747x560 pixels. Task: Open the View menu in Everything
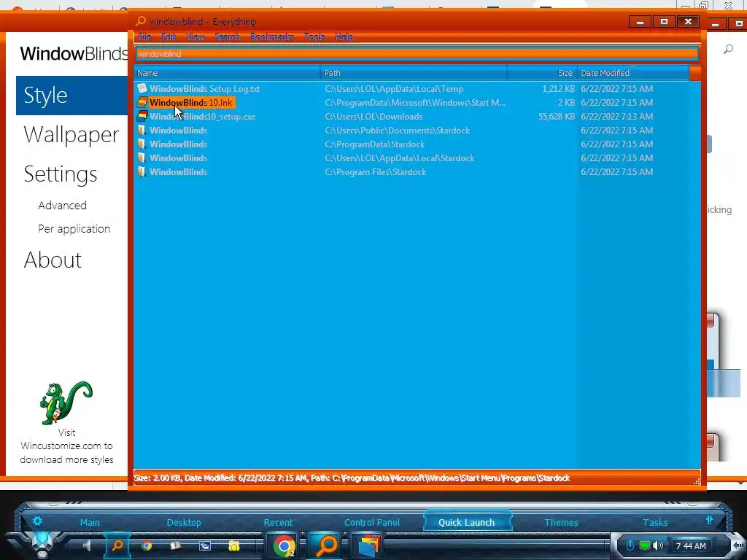coord(196,36)
